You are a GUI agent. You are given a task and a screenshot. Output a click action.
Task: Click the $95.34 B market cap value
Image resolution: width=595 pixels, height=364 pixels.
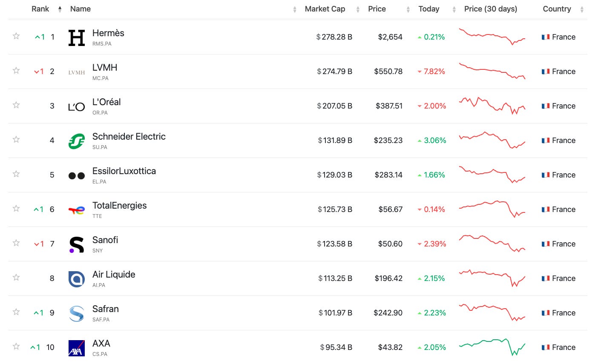[x=336, y=347]
